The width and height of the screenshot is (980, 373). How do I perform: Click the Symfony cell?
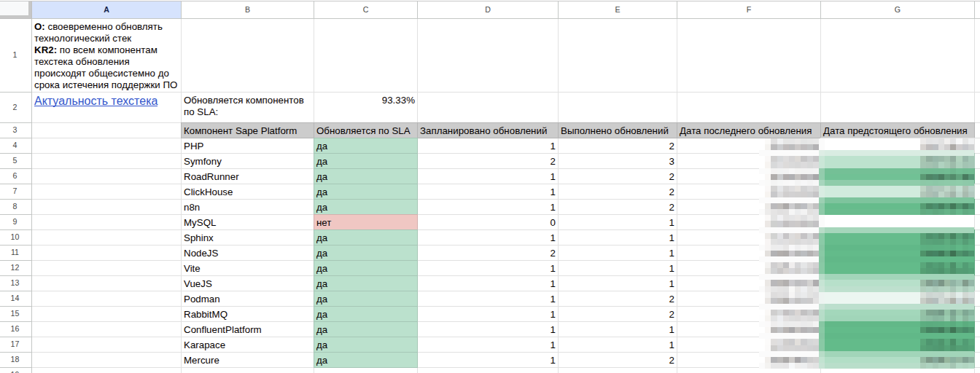tap(247, 161)
